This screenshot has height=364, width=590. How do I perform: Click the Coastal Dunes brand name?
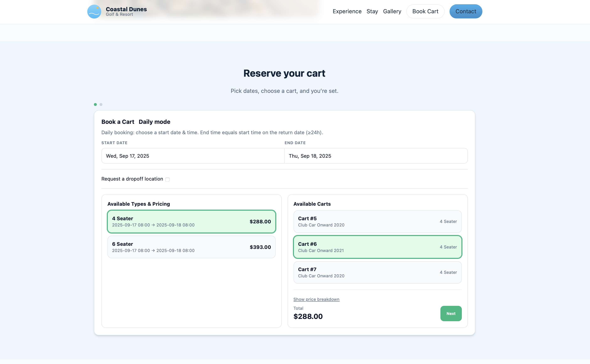tap(126, 9)
